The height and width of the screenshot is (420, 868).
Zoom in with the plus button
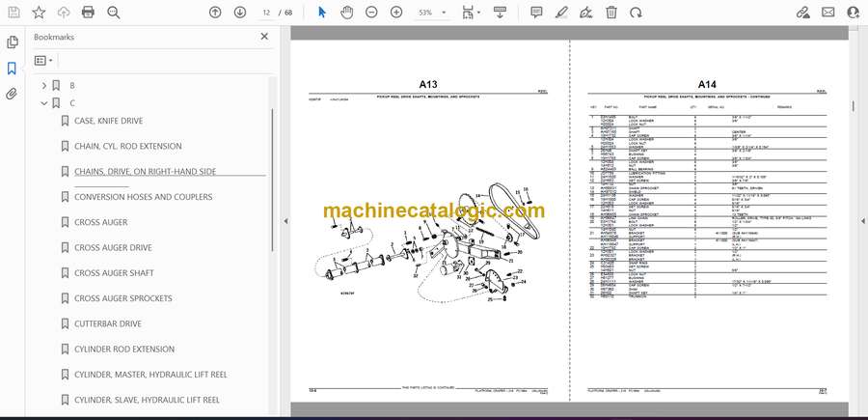pos(396,13)
